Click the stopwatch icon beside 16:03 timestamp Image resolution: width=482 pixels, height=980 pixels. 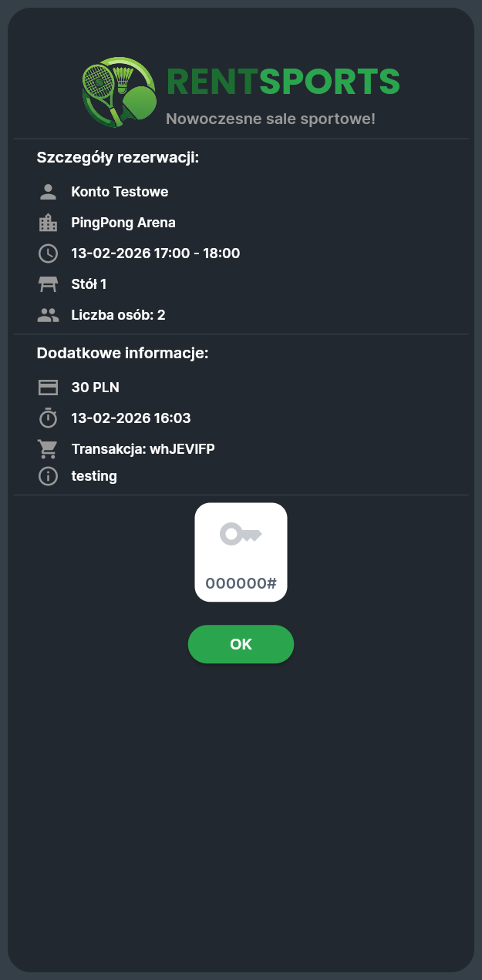49,418
